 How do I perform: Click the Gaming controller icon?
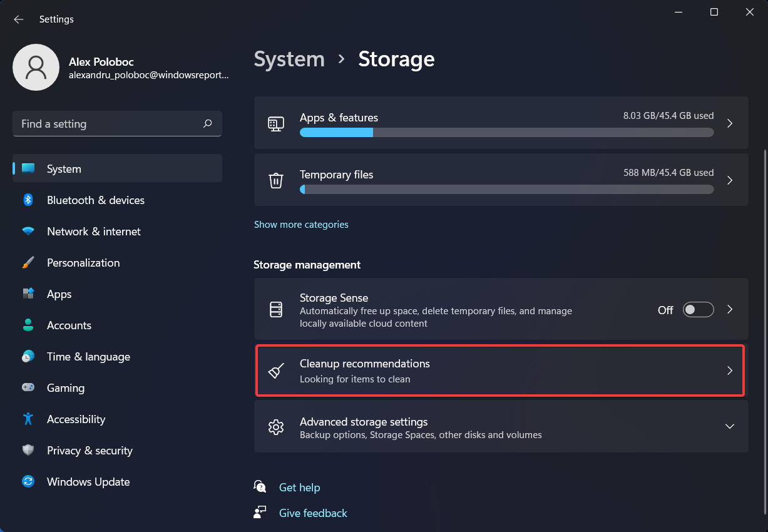[28, 388]
